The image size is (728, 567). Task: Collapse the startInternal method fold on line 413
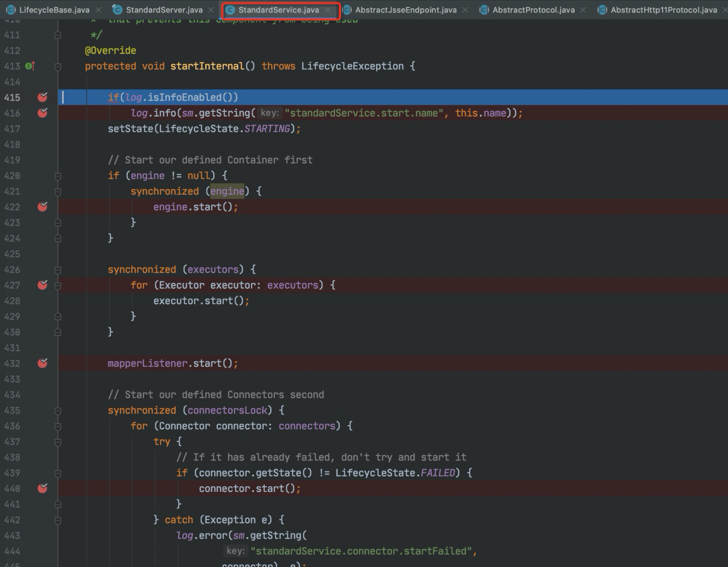[58, 66]
